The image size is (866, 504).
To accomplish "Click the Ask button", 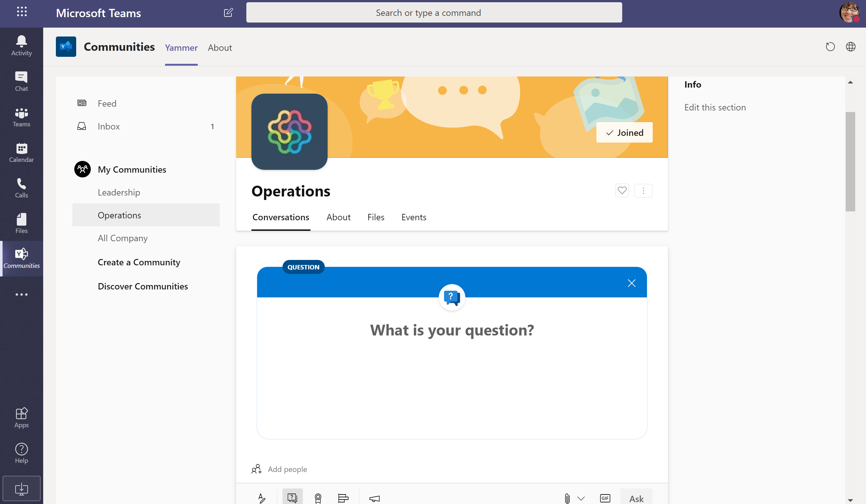I will tap(636, 497).
